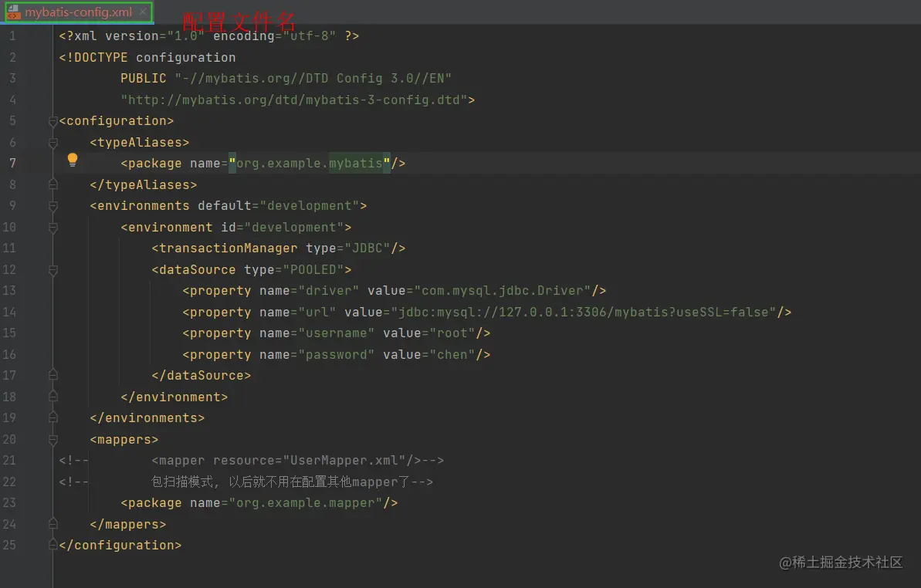Close the mybatis-config.xml tab
The height and width of the screenshot is (588, 921).
pos(143,12)
